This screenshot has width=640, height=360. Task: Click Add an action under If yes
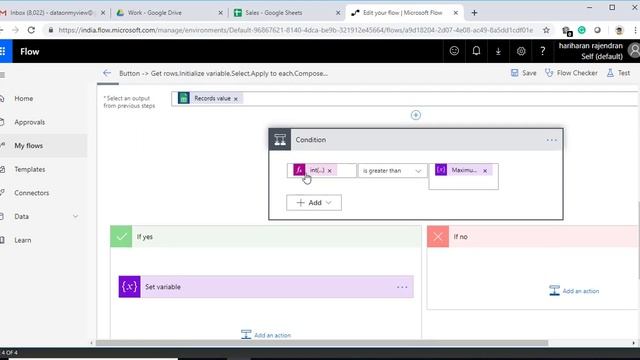(x=266, y=335)
